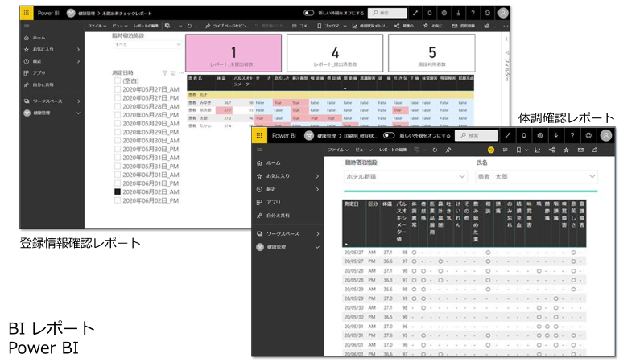
Task: Click the pin icon in front window toolbar
Action: click(x=448, y=150)
